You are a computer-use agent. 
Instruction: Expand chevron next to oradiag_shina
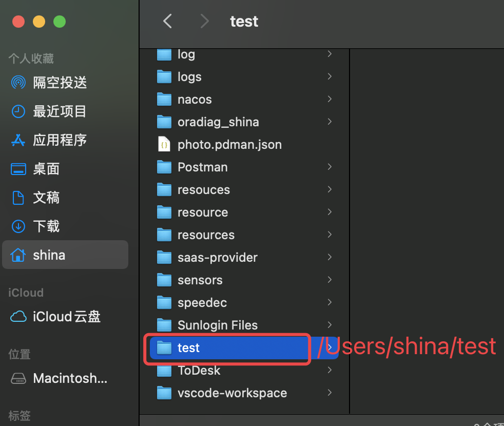coord(329,122)
